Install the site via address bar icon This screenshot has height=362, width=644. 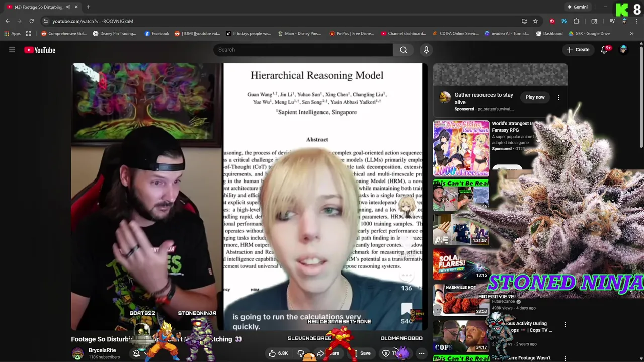pyautogui.click(x=524, y=21)
